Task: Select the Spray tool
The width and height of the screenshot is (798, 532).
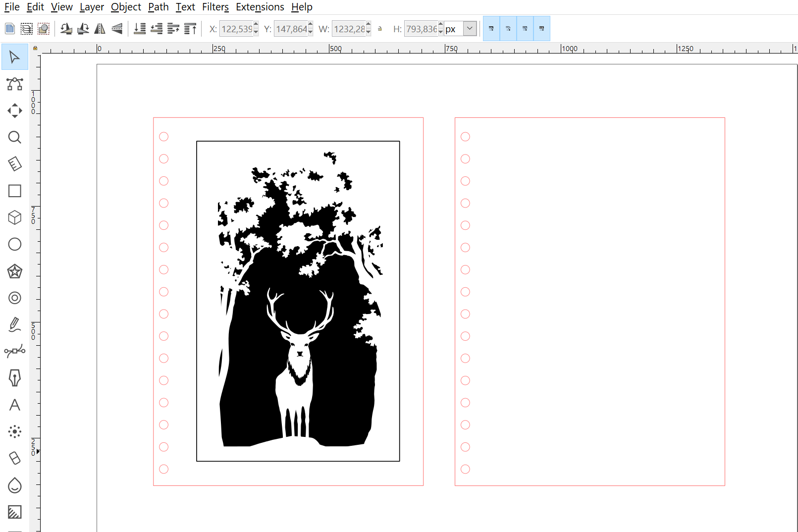Action: coord(14,431)
